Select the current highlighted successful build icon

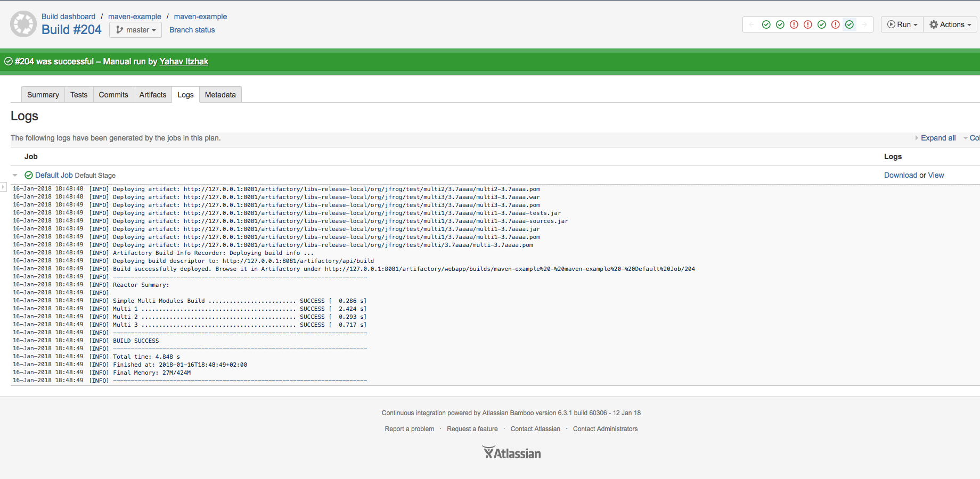click(x=850, y=24)
